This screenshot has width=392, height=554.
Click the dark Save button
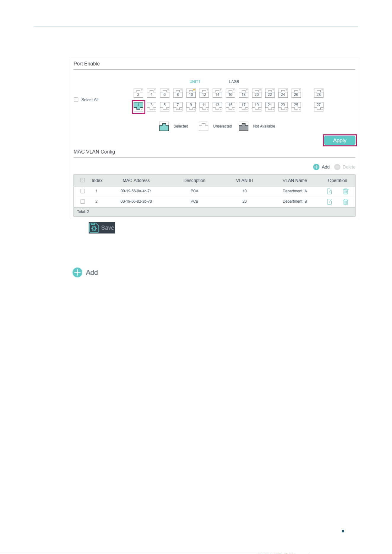(x=102, y=228)
